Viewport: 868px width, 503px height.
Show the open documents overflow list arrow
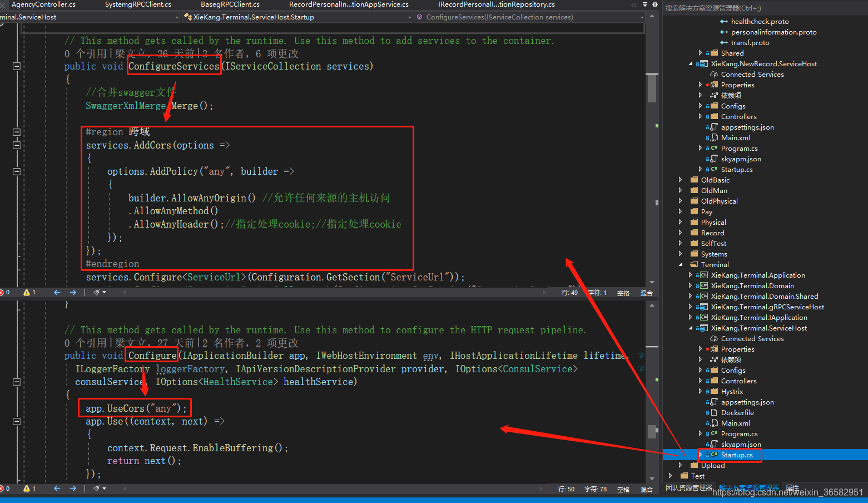645,4
